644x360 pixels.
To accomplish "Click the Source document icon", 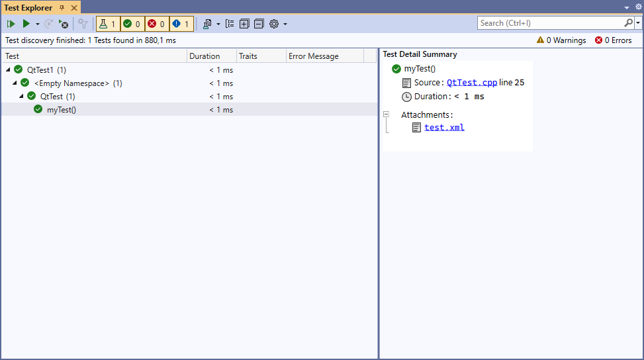I will (406, 83).
